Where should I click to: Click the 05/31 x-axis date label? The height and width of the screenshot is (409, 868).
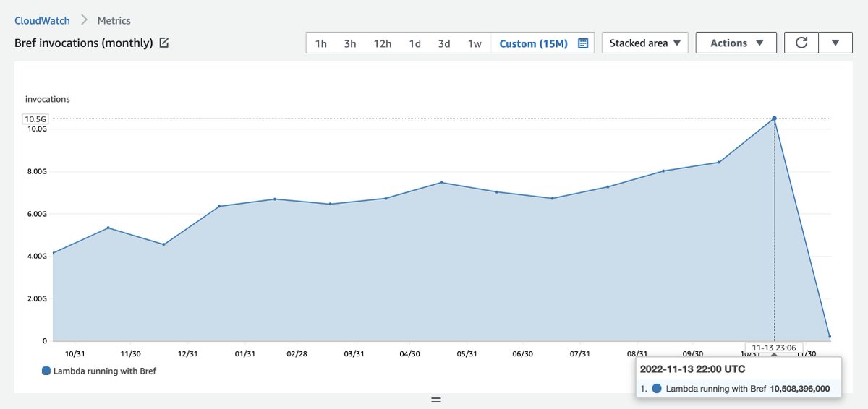[467, 354]
